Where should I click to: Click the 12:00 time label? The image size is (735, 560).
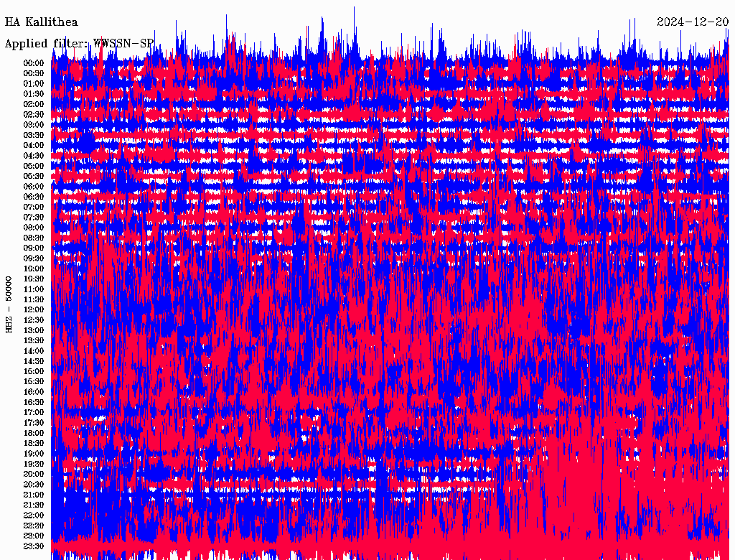[x=34, y=310]
